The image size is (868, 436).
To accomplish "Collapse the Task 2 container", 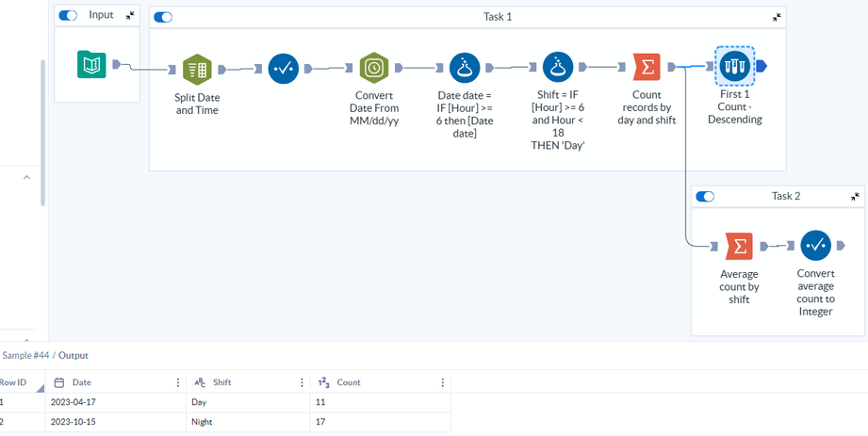I will click(855, 197).
